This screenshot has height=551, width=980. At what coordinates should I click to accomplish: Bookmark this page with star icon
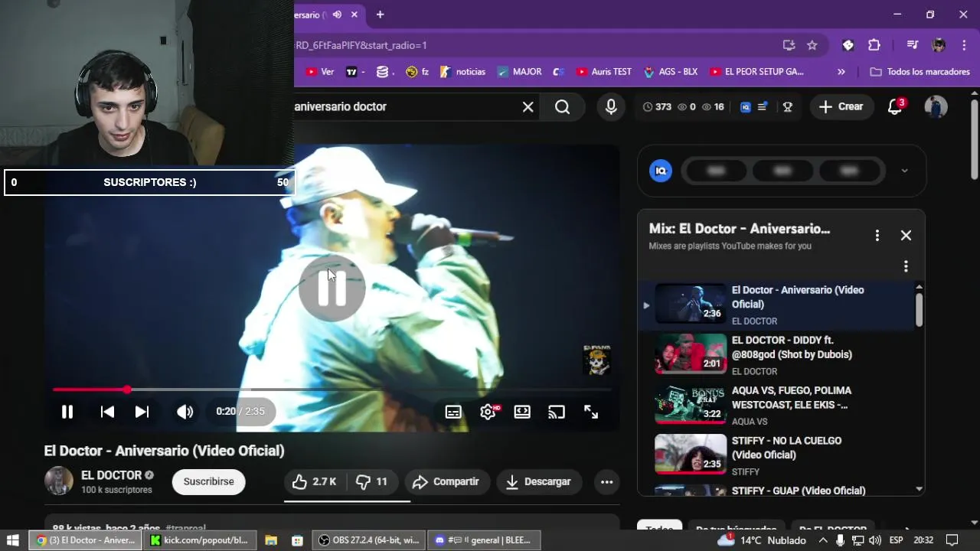(812, 45)
